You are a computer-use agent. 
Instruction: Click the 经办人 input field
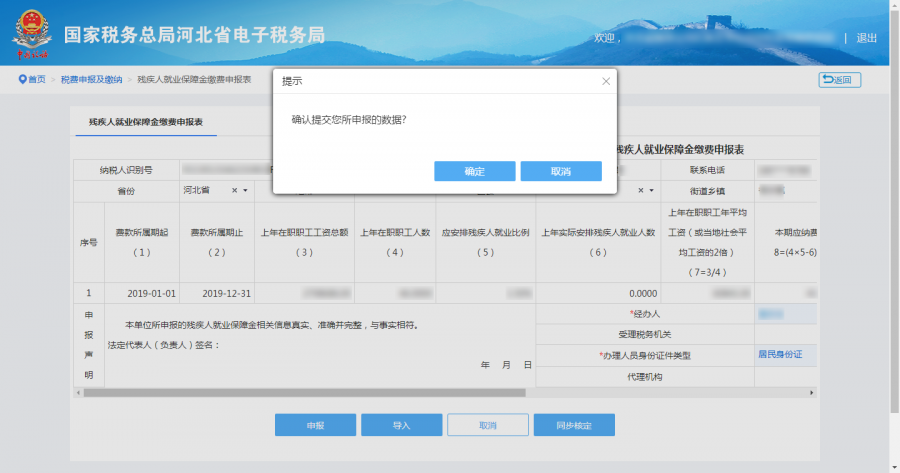point(785,314)
